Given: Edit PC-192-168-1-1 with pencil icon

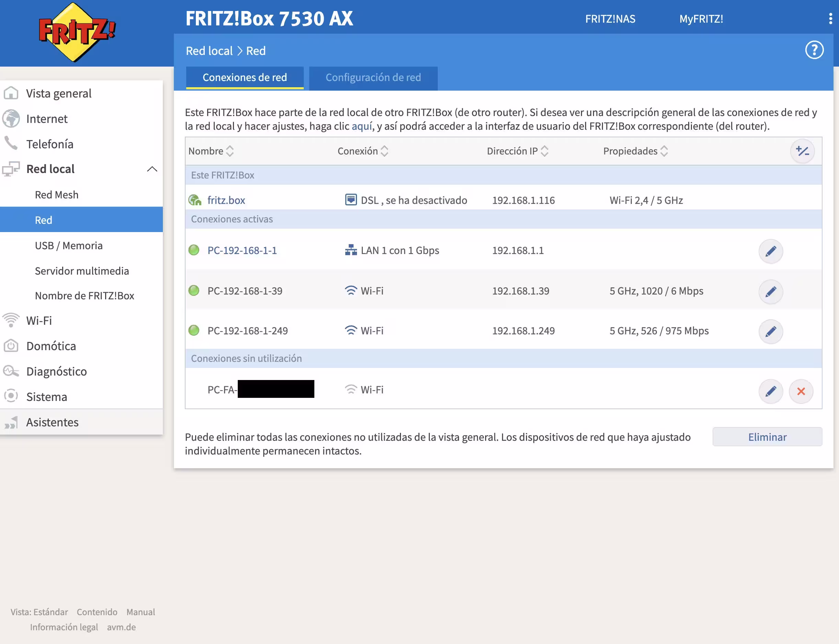Looking at the screenshot, I should coord(770,251).
